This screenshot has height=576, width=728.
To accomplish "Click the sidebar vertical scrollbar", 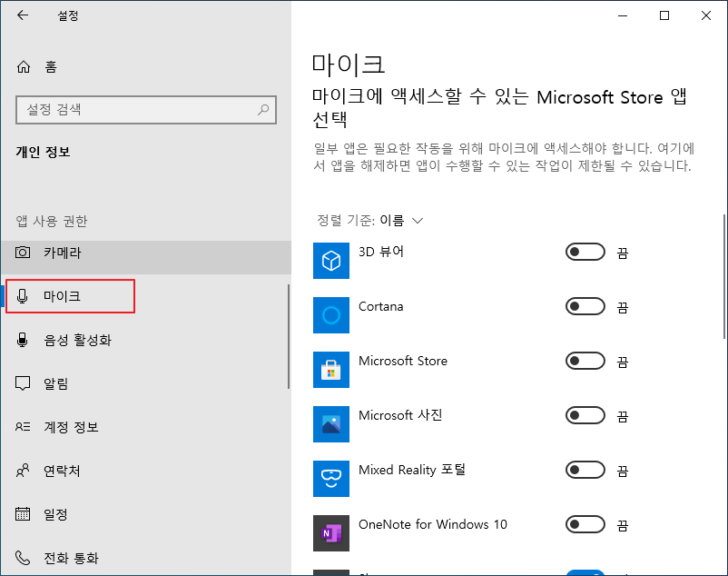I will point(289,336).
